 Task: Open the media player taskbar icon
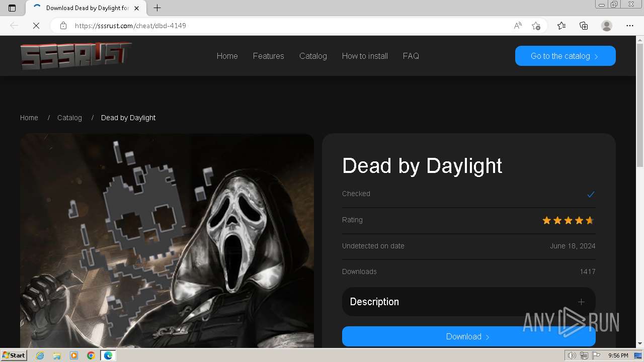[74, 355]
